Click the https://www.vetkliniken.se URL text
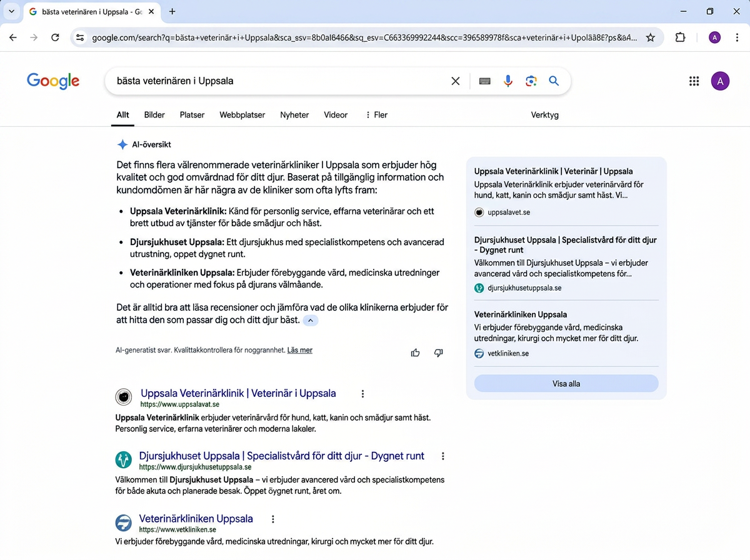The width and height of the screenshot is (750, 560). pyautogui.click(x=177, y=529)
